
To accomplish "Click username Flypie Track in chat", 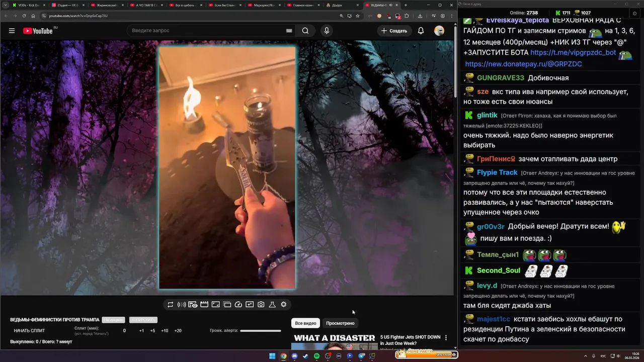I will point(497,172).
